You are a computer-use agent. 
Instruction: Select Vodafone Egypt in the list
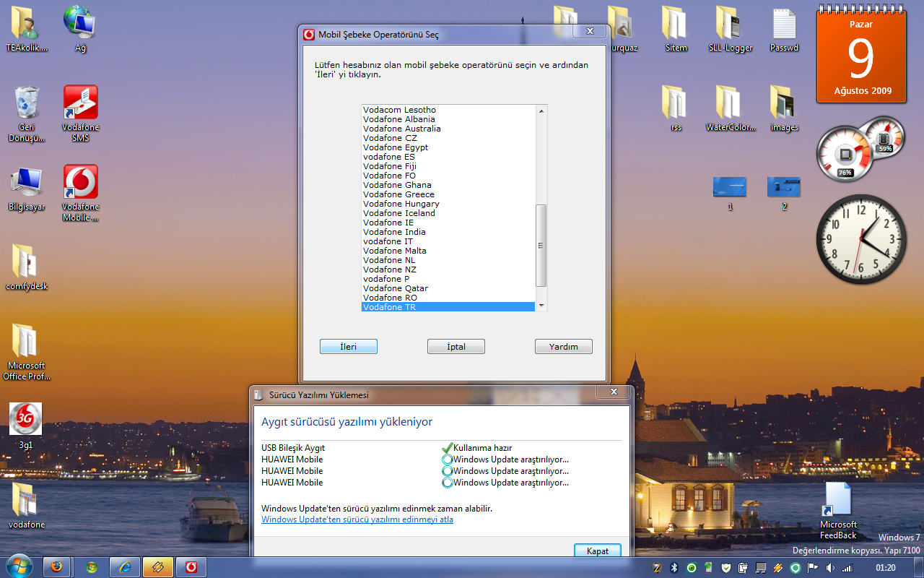[x=448, y=147]
